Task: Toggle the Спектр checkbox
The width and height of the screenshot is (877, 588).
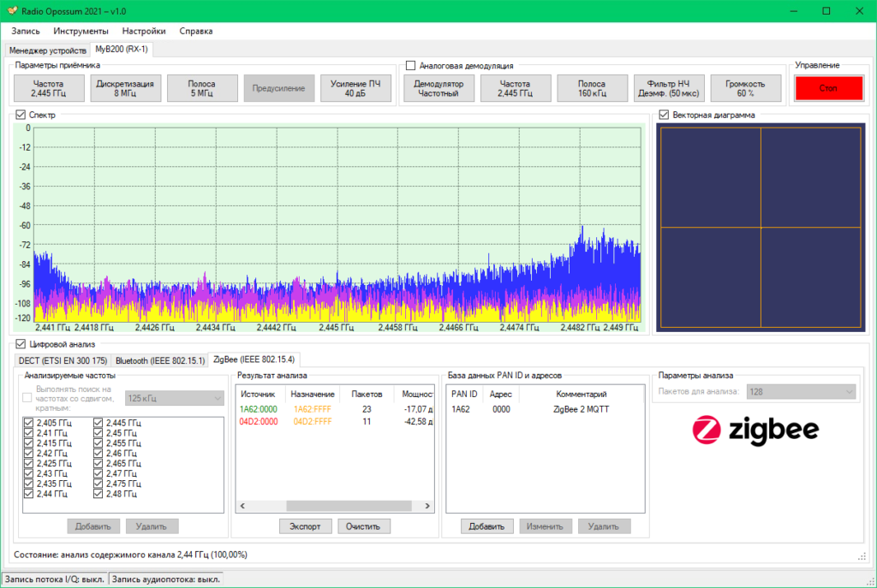Action: (x=21, y=115)
